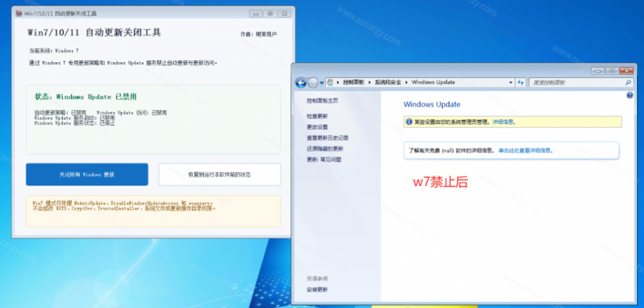This screenshot has height=308, width=644.
Task: Open 控制面板主页 link
Action: [x=323, y=101]
